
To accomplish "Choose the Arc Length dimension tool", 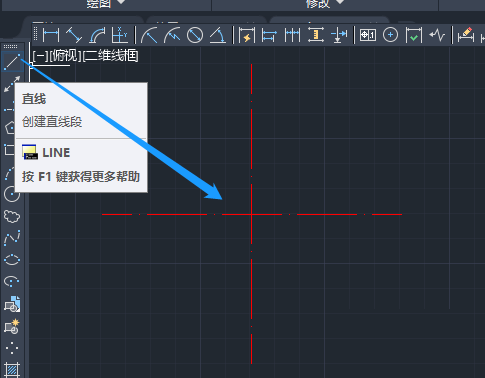I will click(x=97, y=35).
